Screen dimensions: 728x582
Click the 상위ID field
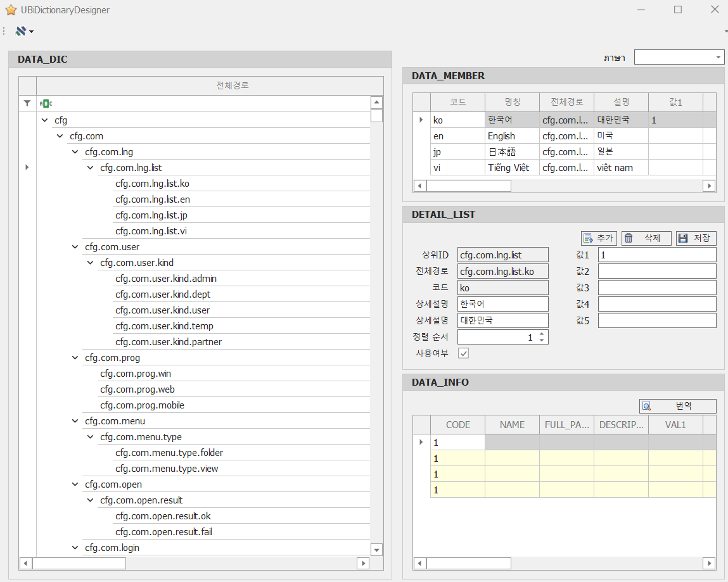503,255
